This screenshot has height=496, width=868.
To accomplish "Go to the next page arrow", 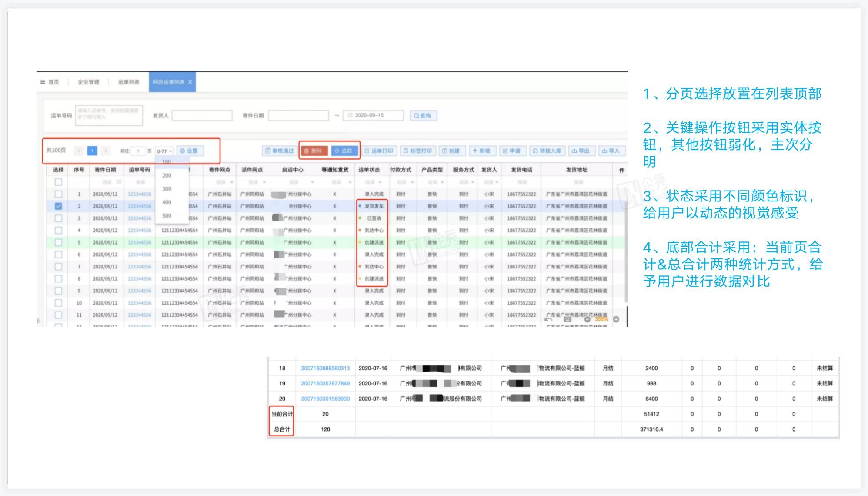I will tap(106, 151).
